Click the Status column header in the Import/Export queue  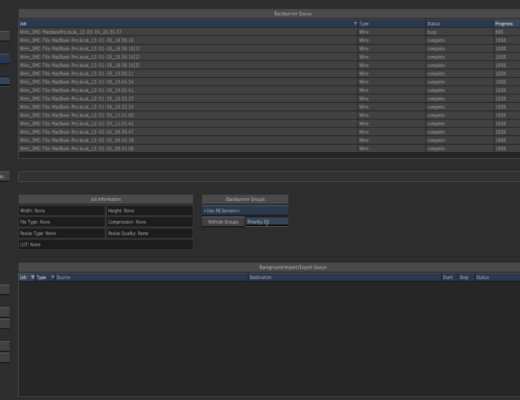[497, 277]
